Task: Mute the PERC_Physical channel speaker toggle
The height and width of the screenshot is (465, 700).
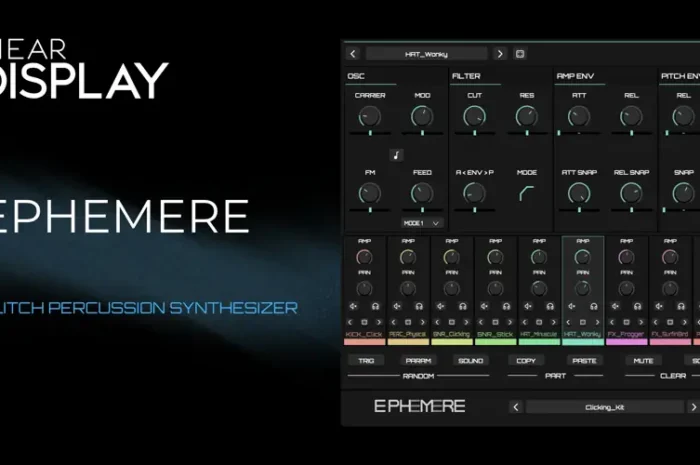Action: pyautogui.click(x=397, y=306)
